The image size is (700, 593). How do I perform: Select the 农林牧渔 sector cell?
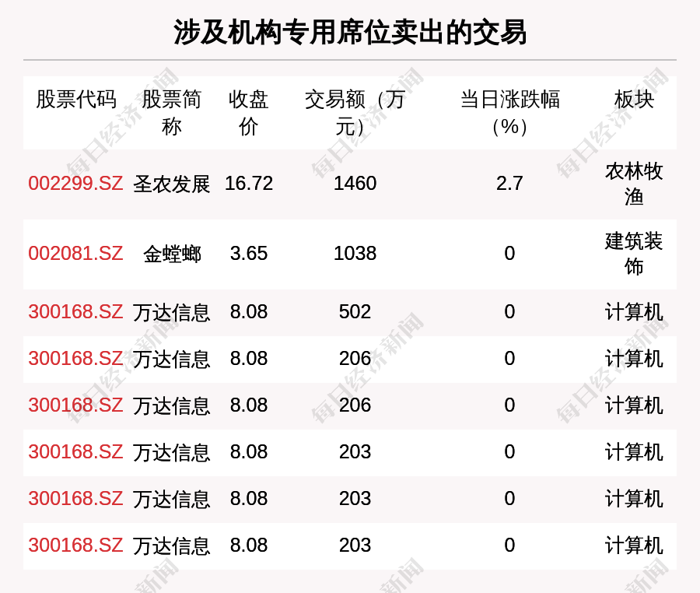click(634, 184)
